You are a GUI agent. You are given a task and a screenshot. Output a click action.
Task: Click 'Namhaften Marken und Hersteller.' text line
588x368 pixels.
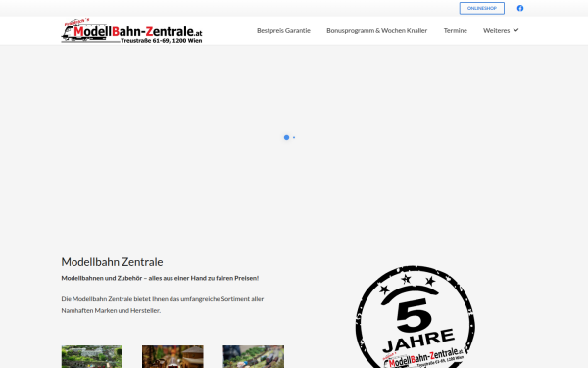pyautogui.click(x=111, y=310)
